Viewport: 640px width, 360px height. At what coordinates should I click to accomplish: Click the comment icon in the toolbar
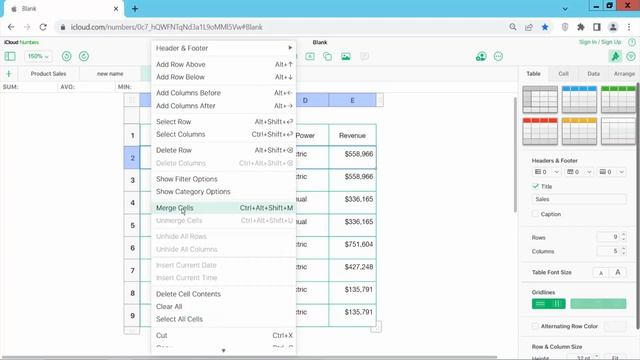[x=364, y=56]
